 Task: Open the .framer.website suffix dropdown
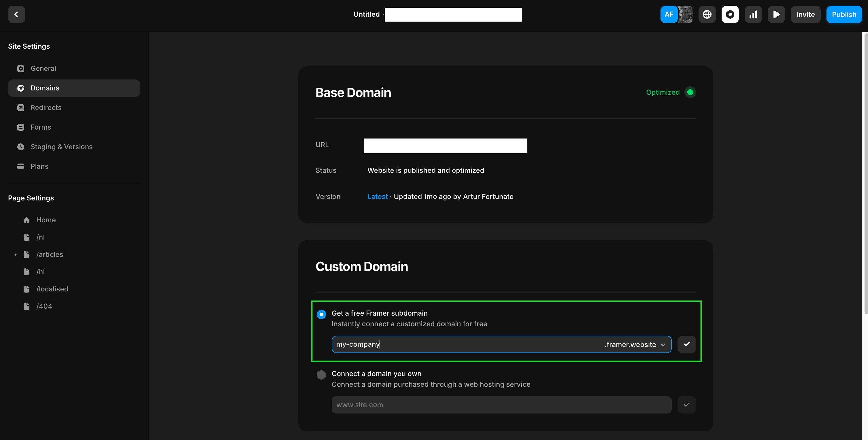pos(635,345)
